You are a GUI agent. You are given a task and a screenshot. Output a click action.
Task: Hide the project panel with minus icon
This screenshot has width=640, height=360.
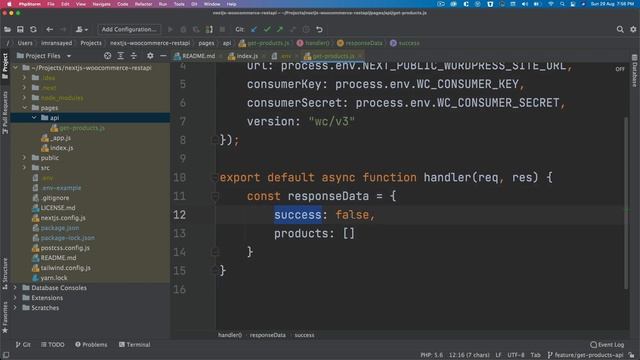click(x=163, y=56)
